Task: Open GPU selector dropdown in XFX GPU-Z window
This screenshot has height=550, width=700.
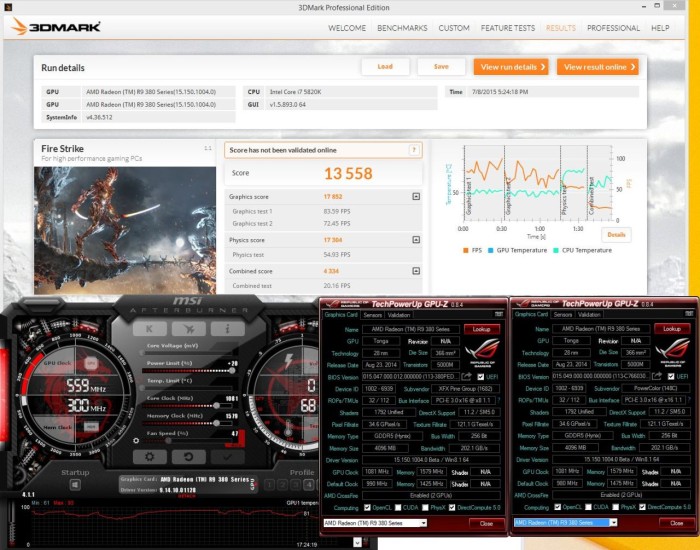Action: tap(423, 523)
